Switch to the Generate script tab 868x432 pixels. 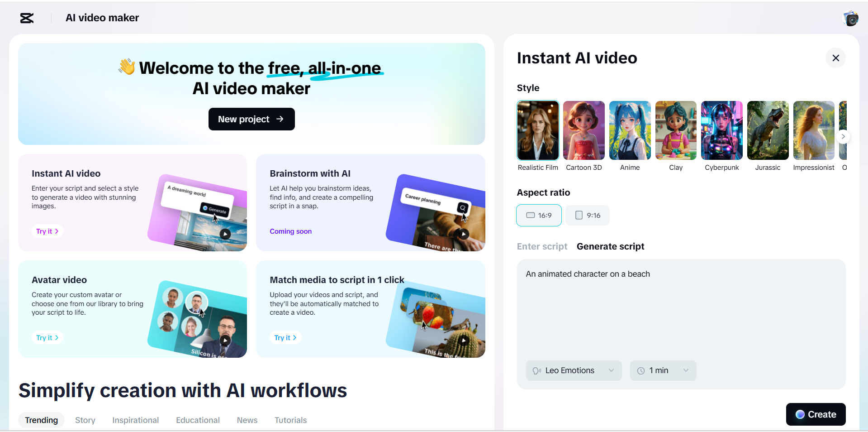point(610,246)
